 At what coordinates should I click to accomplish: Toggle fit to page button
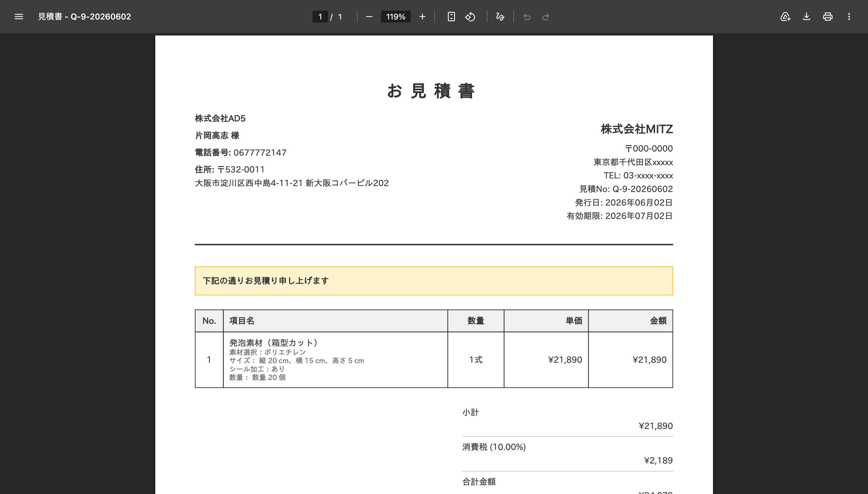[x=451, y=17]
